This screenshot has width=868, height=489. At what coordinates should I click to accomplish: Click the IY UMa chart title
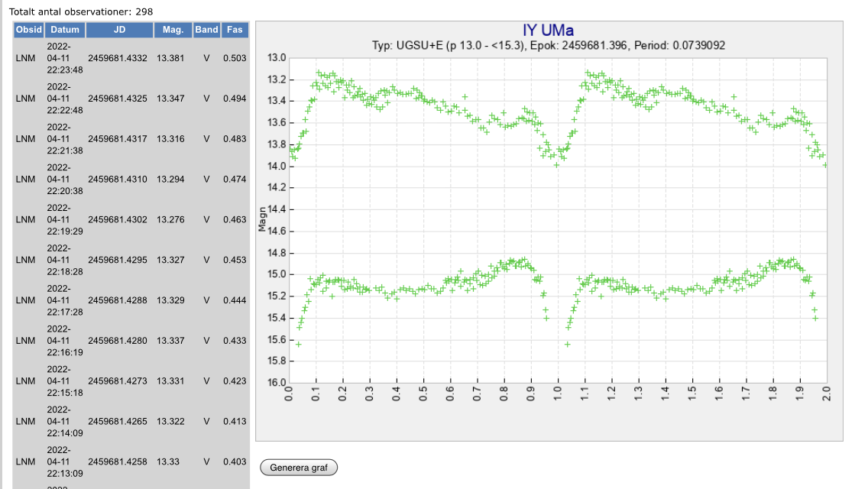coord(548,31)
